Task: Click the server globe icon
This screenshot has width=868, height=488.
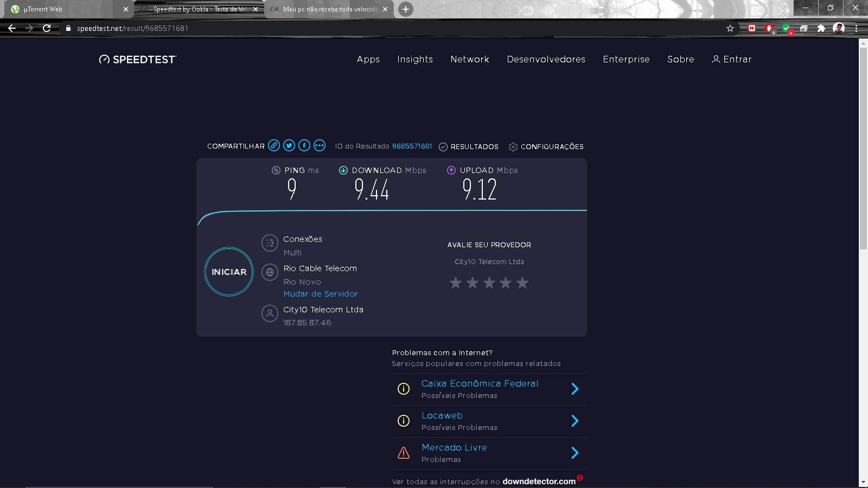Action: tap(270, 272)
